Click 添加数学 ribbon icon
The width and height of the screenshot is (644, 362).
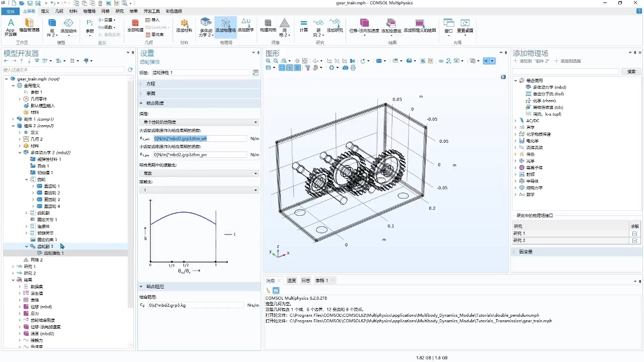coord(246,26)
